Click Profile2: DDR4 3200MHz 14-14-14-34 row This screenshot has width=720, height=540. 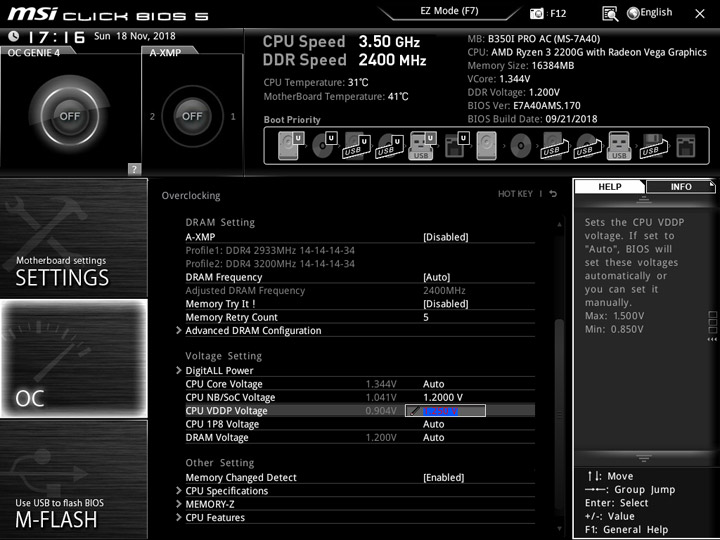270,264
